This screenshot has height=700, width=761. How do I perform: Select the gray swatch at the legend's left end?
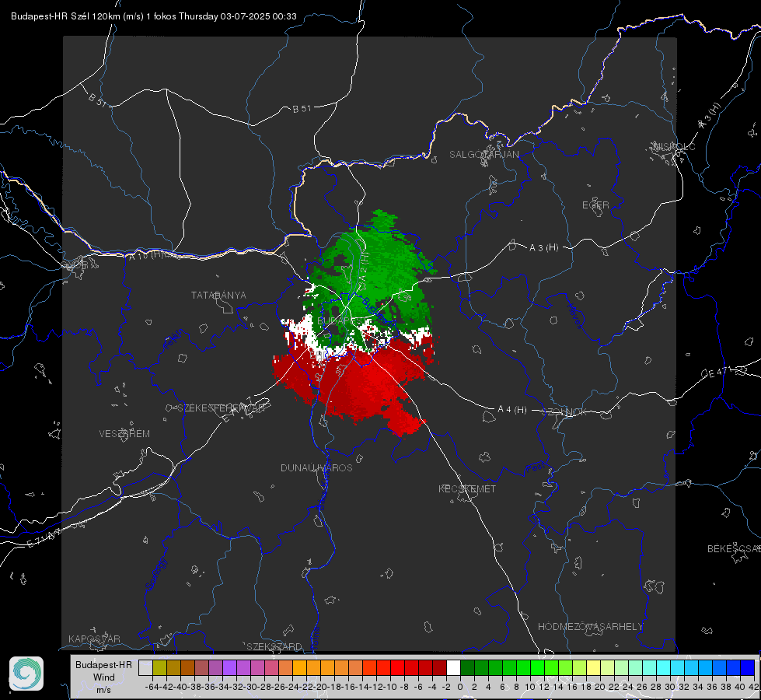(x=145, y=667)
